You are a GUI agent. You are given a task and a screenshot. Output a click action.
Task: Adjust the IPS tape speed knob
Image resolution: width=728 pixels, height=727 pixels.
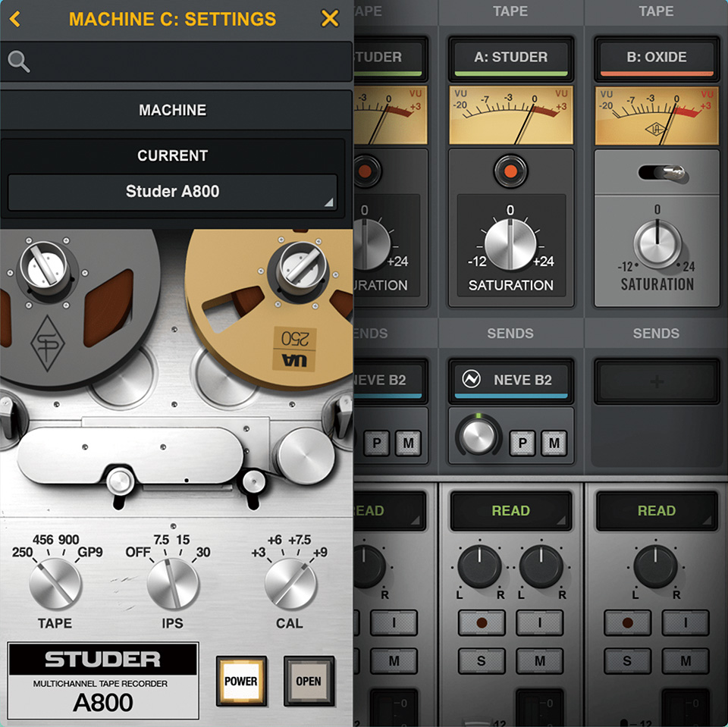tap(173, 584)
